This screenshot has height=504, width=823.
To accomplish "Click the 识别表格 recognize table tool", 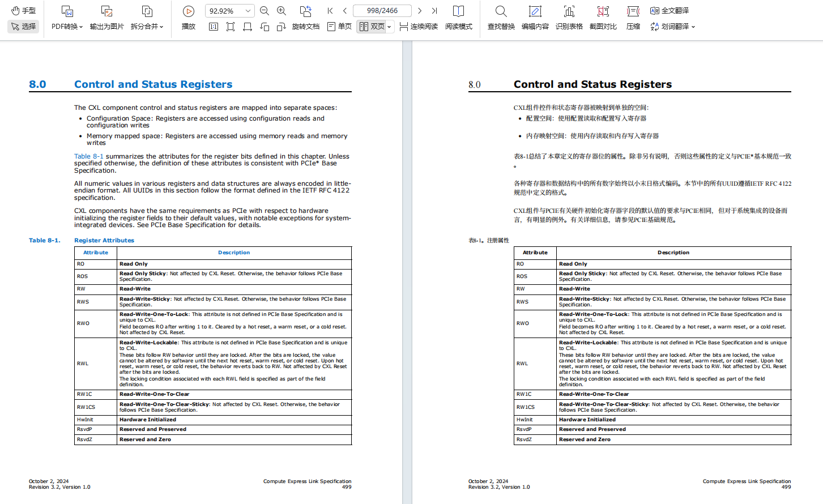I will (569, 18).
